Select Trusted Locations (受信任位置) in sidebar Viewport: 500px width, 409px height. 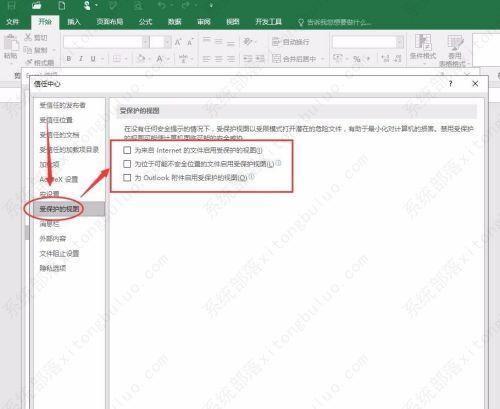(56, 120)
